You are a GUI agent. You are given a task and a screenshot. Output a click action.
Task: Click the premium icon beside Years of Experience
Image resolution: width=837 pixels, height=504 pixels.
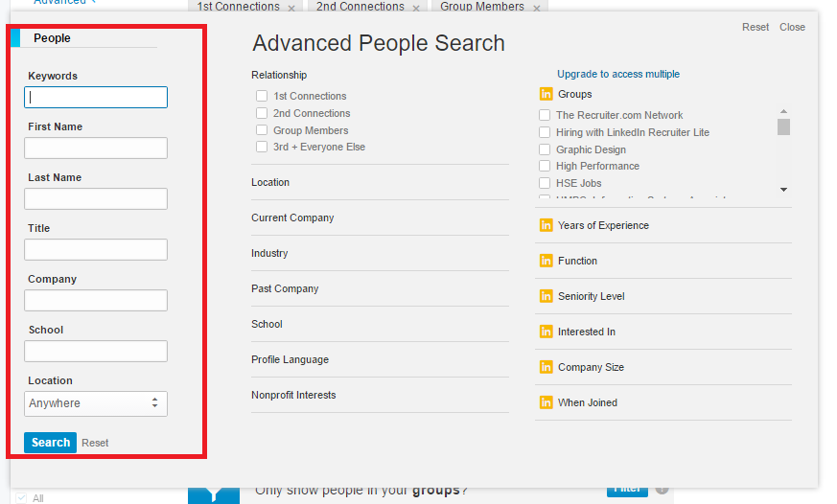pyautogui.click(x=546, y=225)
